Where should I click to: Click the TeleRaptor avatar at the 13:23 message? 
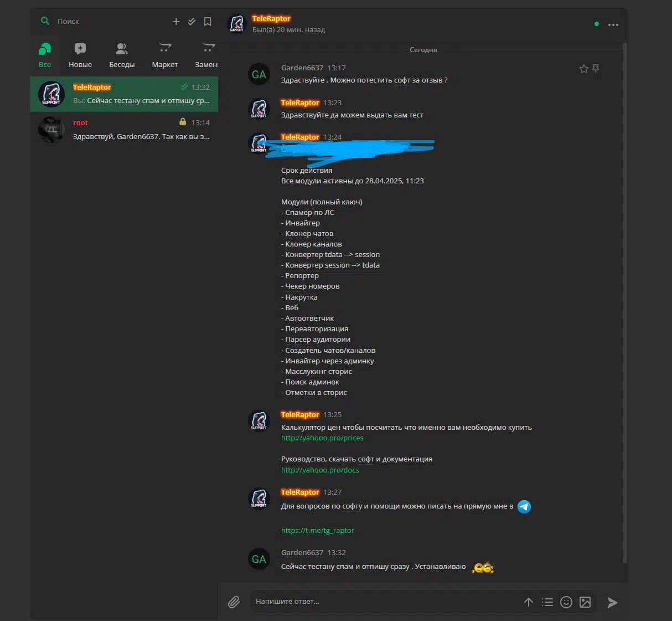(x=259, y=109)
